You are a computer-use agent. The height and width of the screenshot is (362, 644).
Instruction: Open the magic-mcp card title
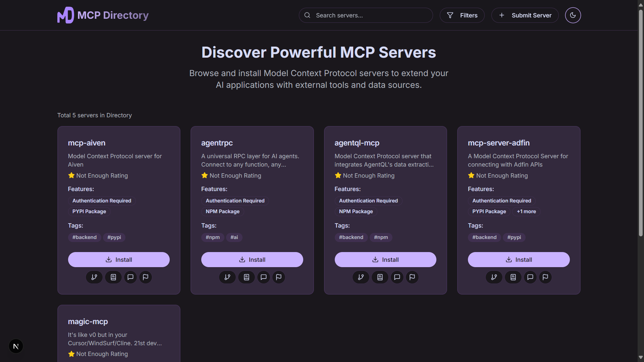[88, 321]
